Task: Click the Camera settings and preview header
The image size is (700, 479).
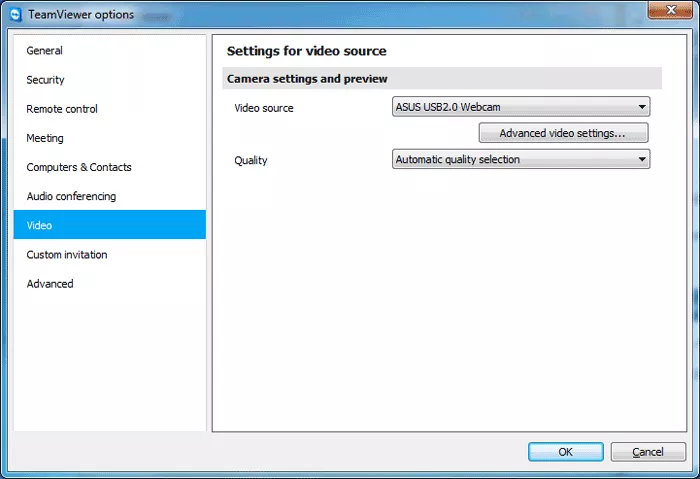Action: [307, 79]
